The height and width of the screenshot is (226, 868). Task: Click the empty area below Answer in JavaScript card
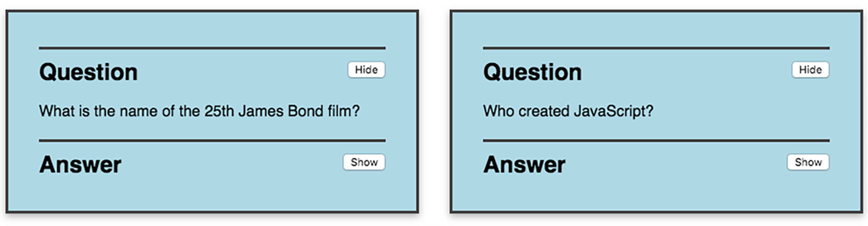(656, 193)
